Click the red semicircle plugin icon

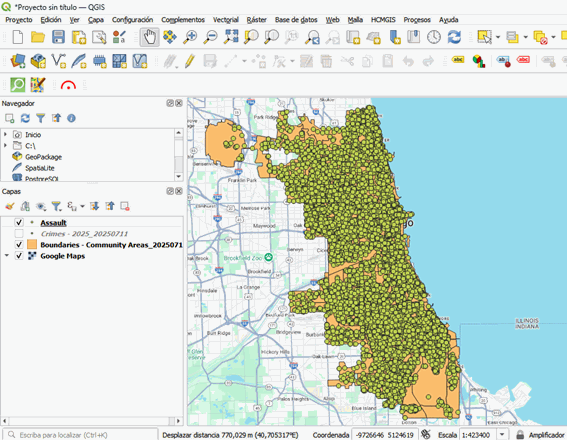(x=68, y=85)
